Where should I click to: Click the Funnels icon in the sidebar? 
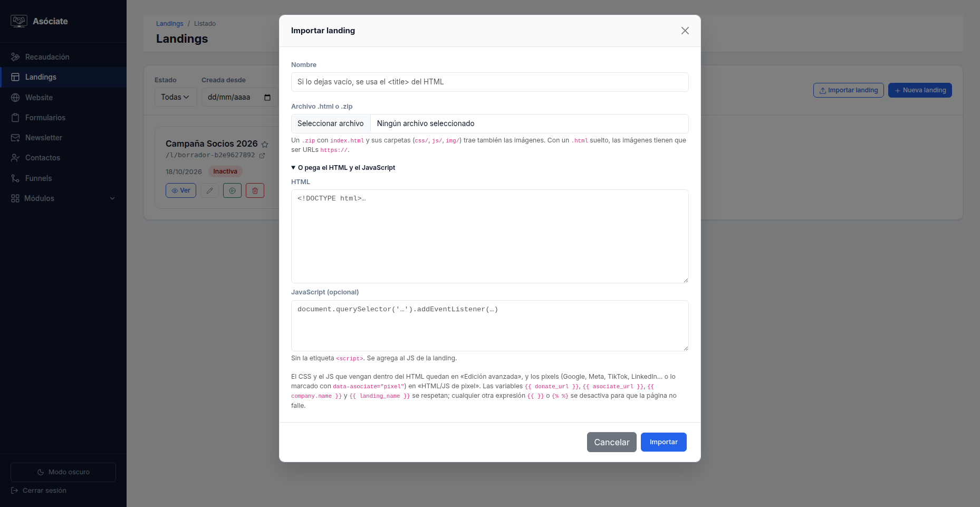(x=15, y=178)
